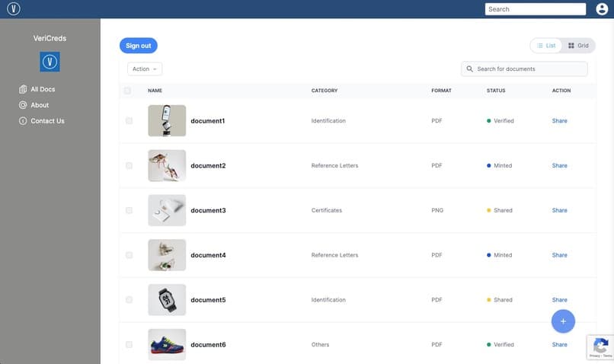Open the smartwatch thumbnail of document5

(167, 300)
